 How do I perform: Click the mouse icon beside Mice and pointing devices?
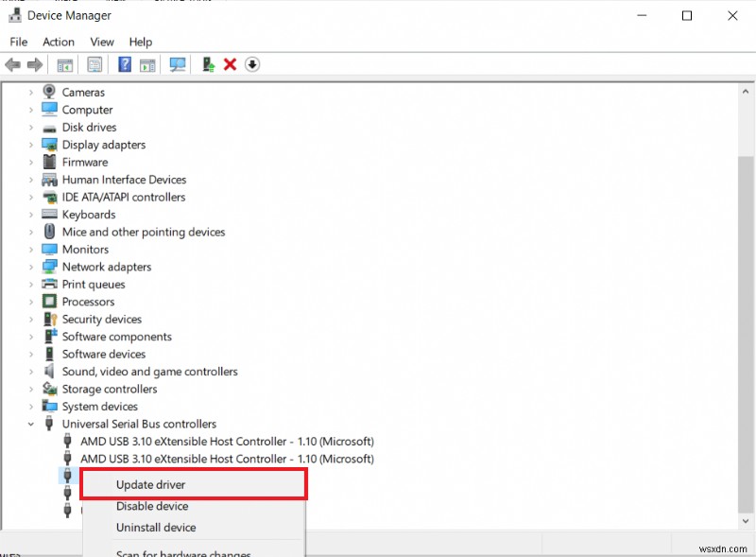pyautogui.click(x=49, y=231)
